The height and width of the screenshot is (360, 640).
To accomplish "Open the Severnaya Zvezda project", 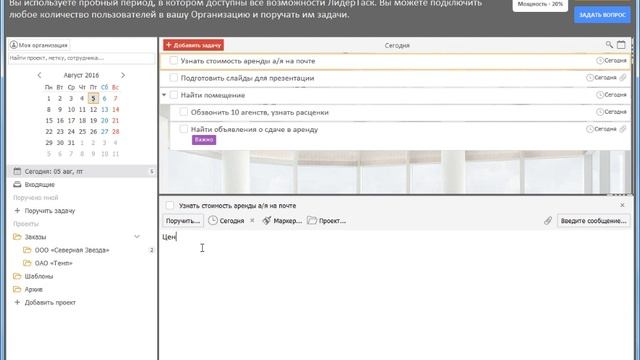I will (72, 250).
